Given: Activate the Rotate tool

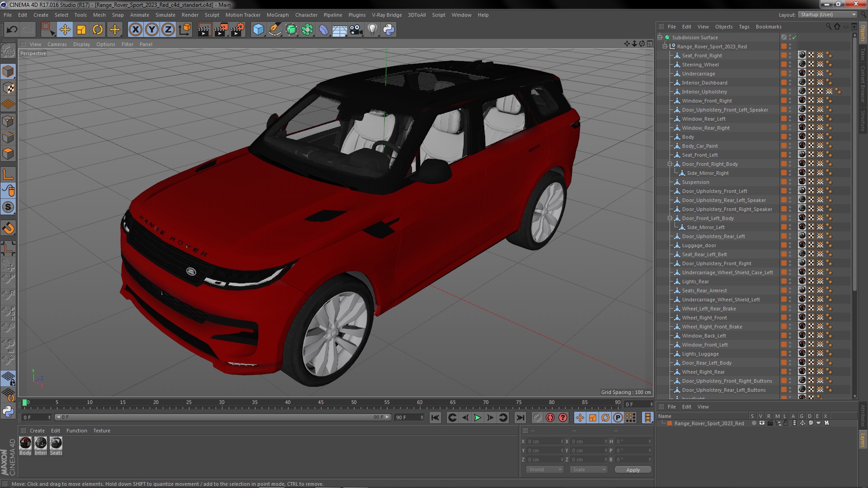Looking at the screenshot, I should click(98, 30).
